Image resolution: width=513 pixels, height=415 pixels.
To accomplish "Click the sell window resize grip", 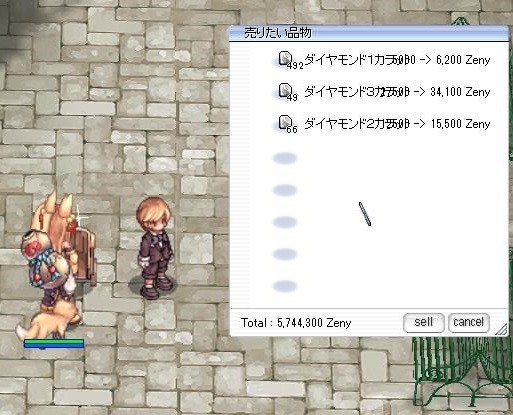I will 501,329.
